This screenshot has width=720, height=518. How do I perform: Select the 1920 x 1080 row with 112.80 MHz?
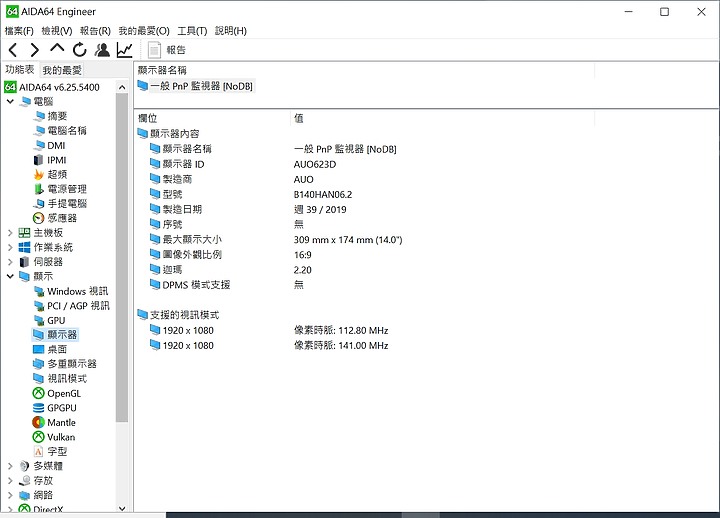pyautogui.click(x=269, y=330)
